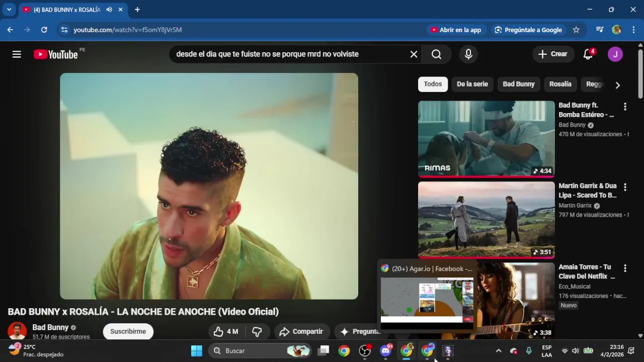Select the Todos filter chip
Viewport: 644px width, 362px height.
(433, 84)
